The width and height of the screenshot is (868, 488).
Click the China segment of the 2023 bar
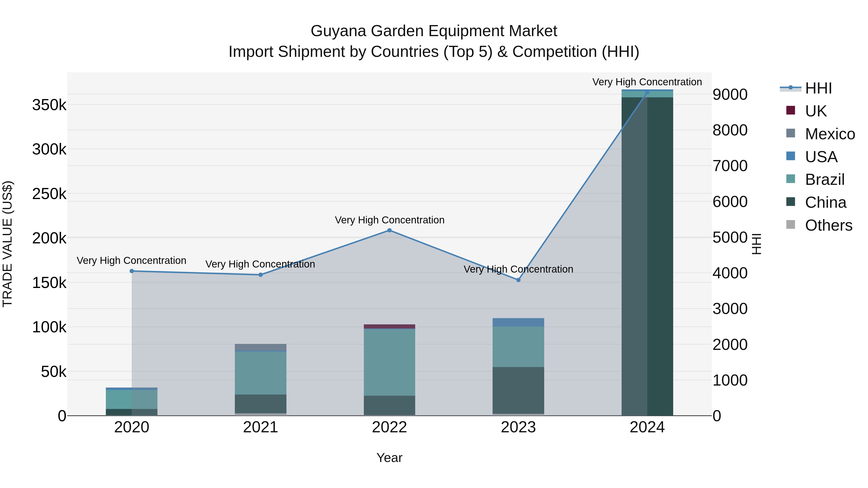(518, 390)
